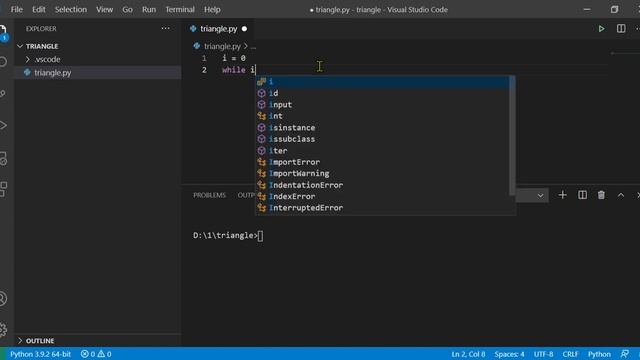The image size is (640, 360).
Task: Kill terminal with trash icon
Action: (601, 195)
